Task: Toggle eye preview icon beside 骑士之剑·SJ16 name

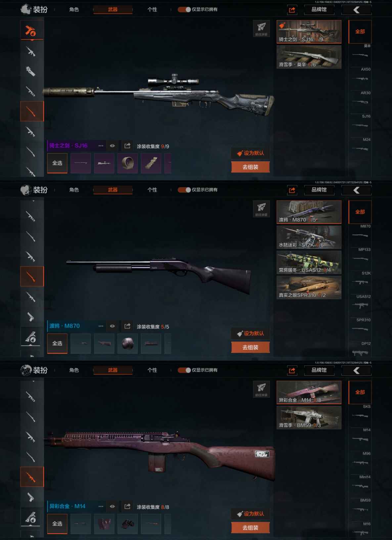Action: 112,146
